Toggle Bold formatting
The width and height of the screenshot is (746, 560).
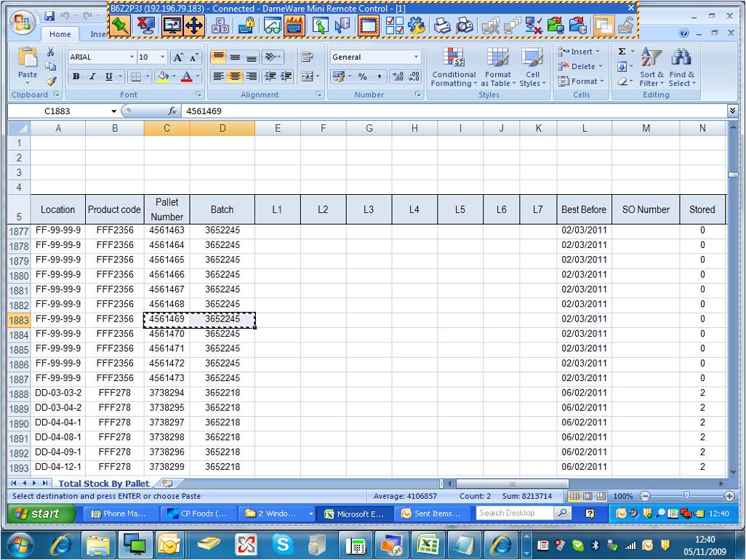tap(76, 76)
